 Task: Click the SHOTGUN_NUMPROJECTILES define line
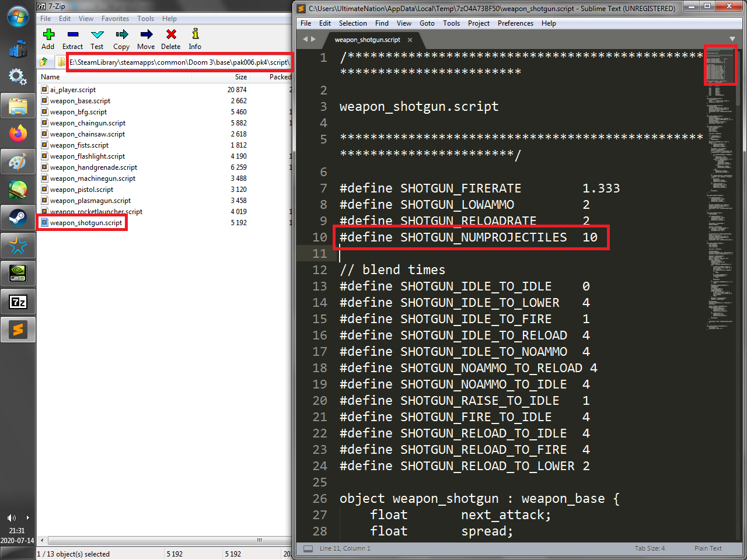point(469,237)
